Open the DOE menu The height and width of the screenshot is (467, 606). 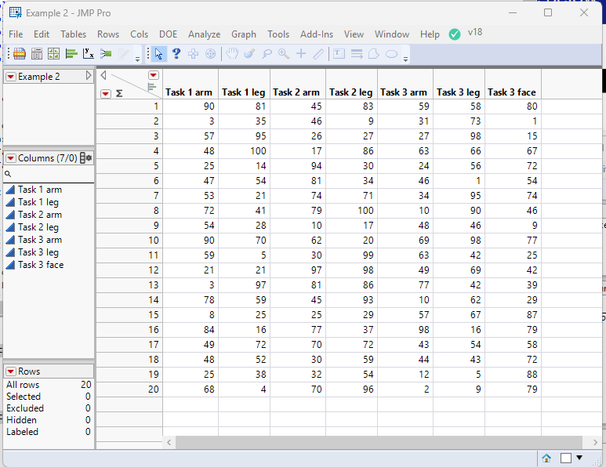pyautogui.click(x=168, y=34)
